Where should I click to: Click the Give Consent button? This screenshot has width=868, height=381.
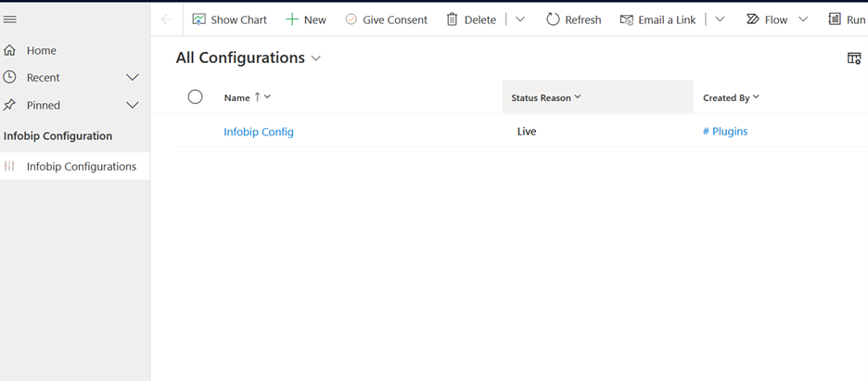(x=386, y=19)
